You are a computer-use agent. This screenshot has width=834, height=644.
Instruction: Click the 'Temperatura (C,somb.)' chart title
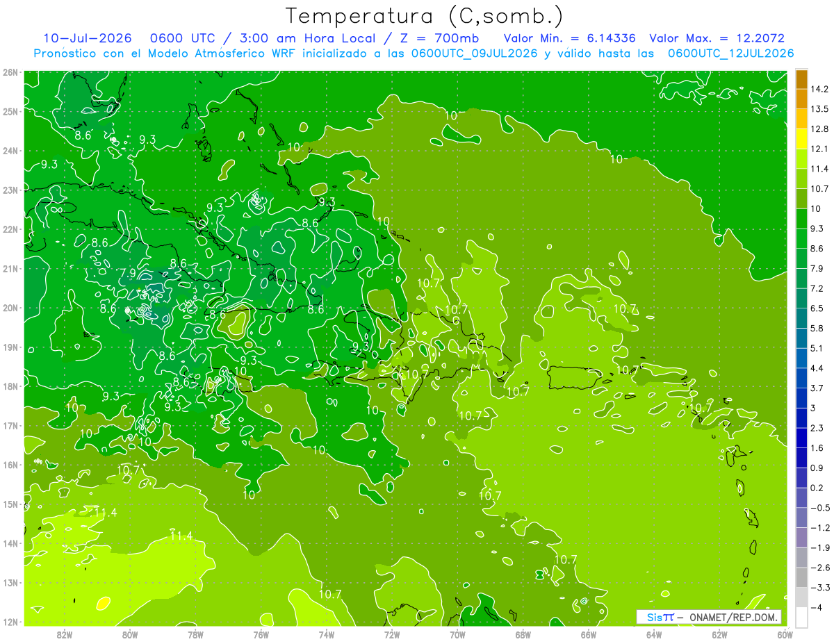(x=425, y=16)
